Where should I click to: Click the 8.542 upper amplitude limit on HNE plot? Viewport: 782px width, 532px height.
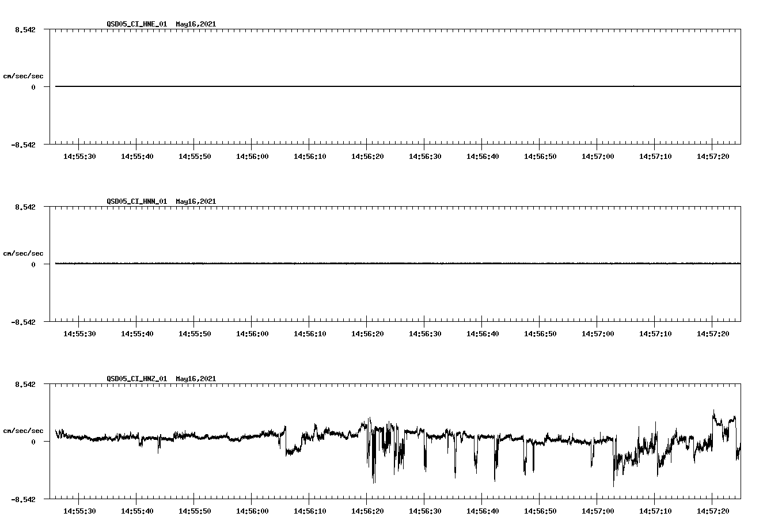point(25,29)
